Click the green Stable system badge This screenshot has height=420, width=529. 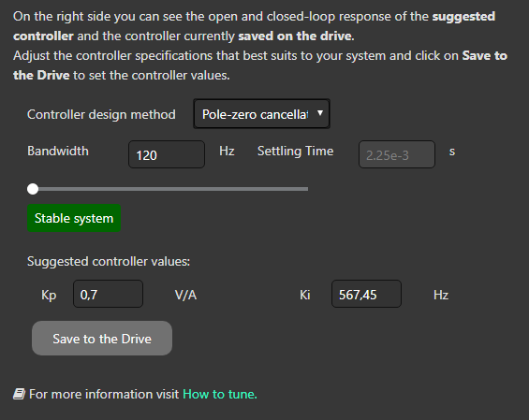(74, 218)
